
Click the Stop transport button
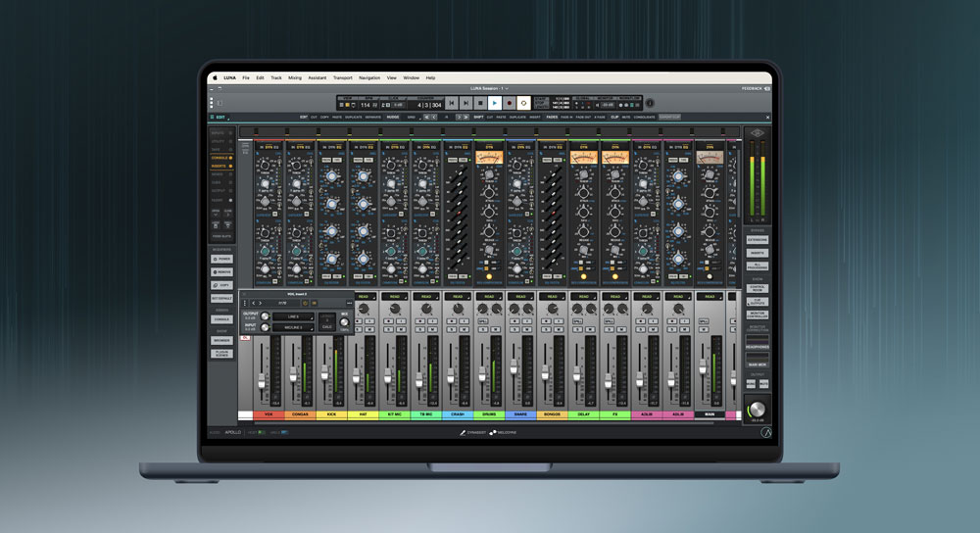480,103
